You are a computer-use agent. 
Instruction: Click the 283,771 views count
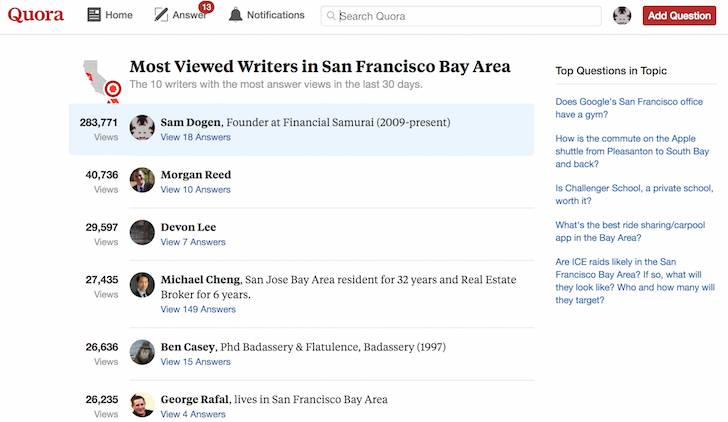tap(98, 123)
